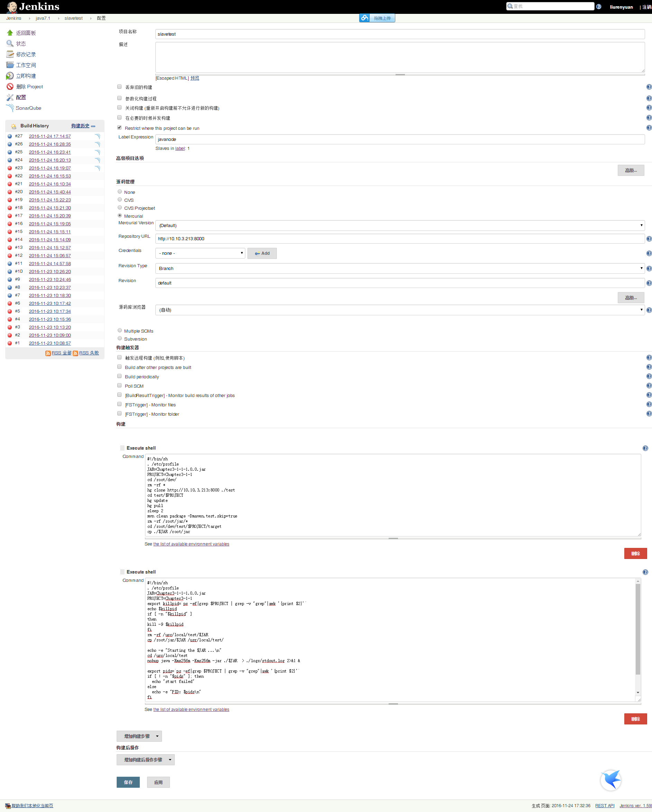Click the clock 立即构建 icon

10,76
